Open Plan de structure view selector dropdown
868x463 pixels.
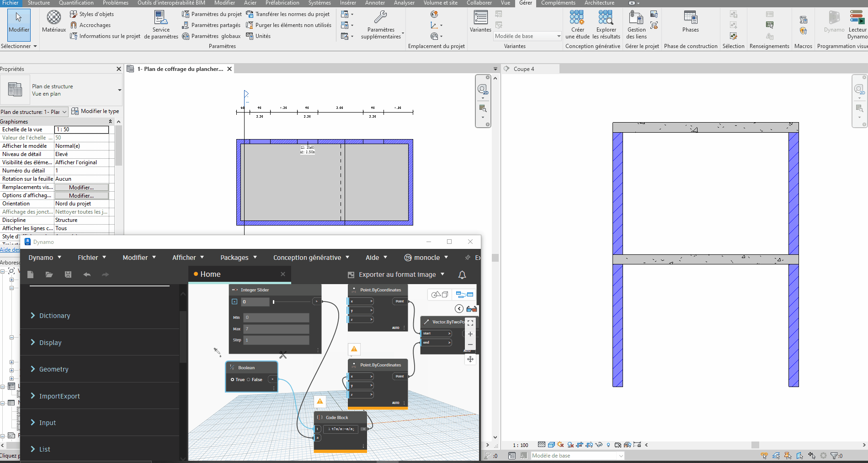34,112
